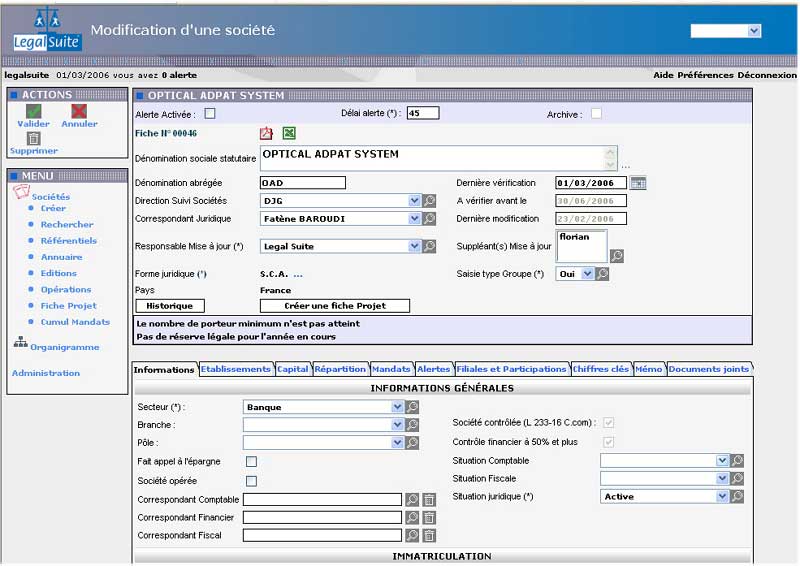Image resolution: width=800 pixels, height=566 pixels.
Task: Trash icon for Correspondant Comptable
Action: (430, 499)
